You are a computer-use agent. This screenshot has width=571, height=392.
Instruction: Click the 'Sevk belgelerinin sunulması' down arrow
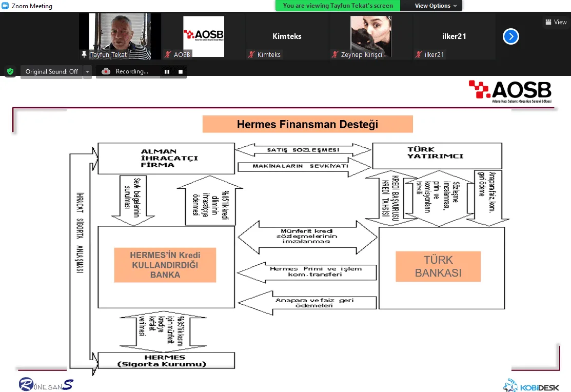click(x=133, y=201)
